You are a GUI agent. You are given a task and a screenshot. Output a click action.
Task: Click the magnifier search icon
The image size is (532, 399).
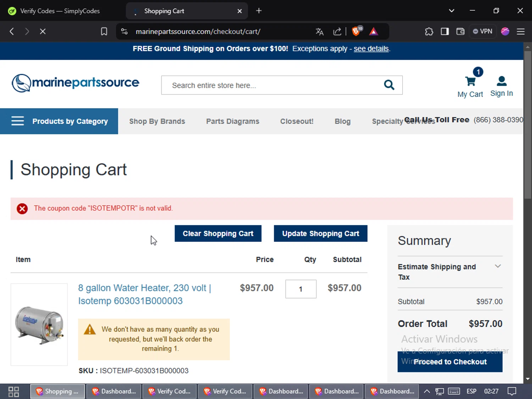[389, 85]
